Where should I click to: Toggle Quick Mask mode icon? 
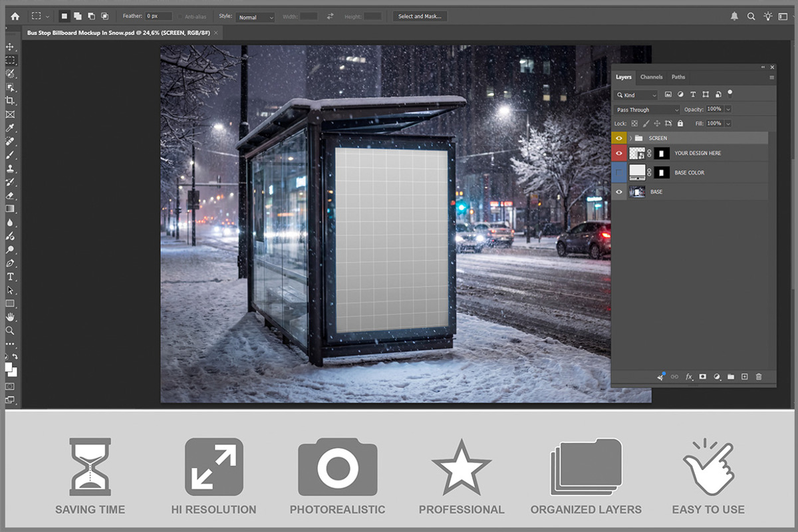click(x=10, y=386)
